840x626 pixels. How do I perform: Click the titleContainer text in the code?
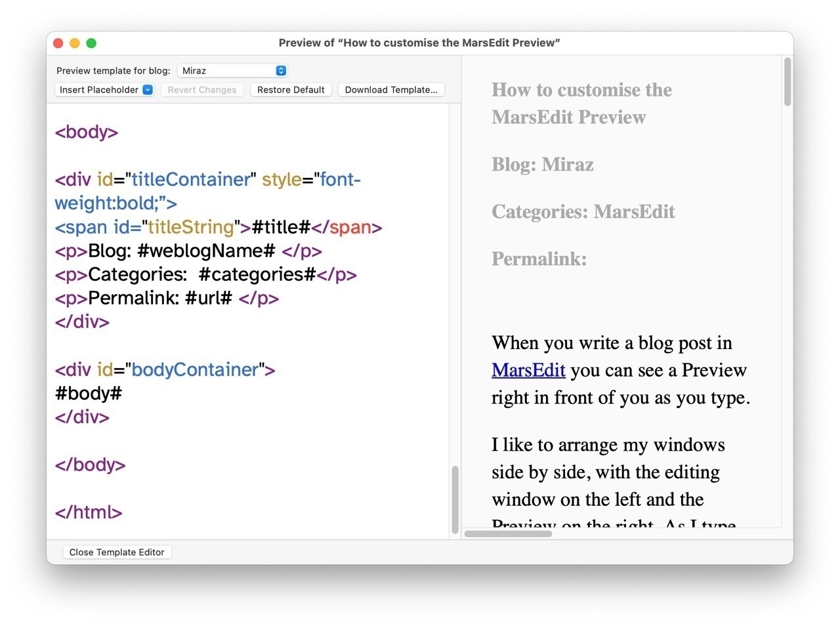[x=191, y=179]
